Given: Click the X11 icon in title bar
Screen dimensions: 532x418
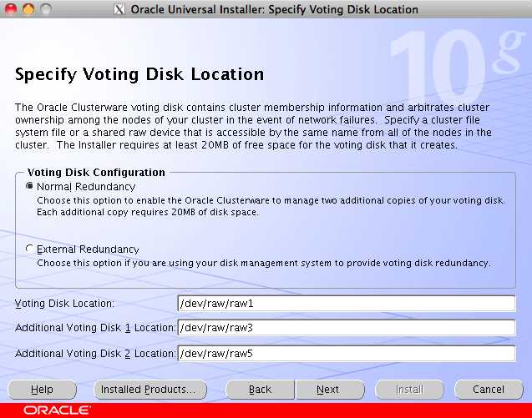Looking at the screenshot, I should (119, 10).
